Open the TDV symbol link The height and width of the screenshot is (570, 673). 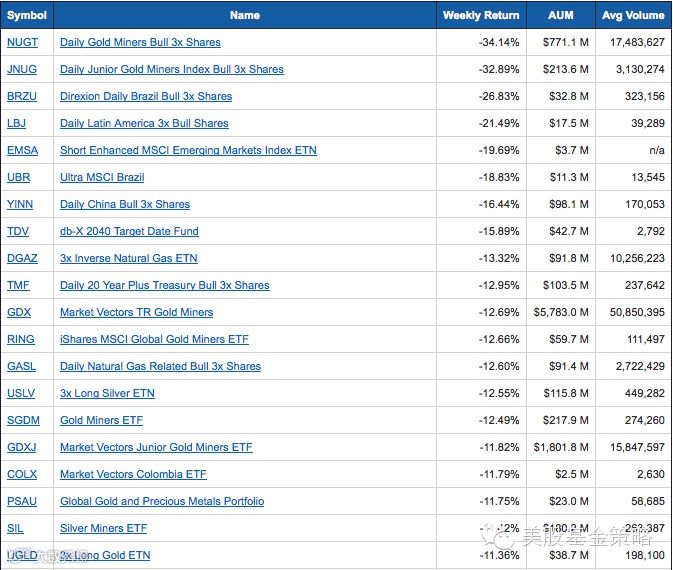point(18,231)
